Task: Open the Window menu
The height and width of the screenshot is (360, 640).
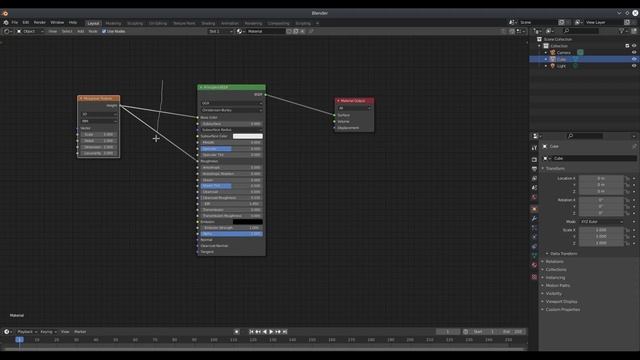Action: pos(57,22)
